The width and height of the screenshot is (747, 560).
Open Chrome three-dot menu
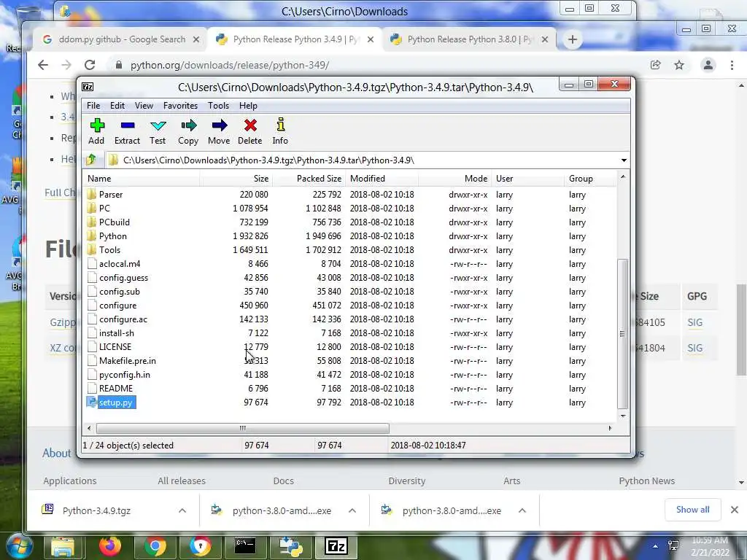pos(732,65)
